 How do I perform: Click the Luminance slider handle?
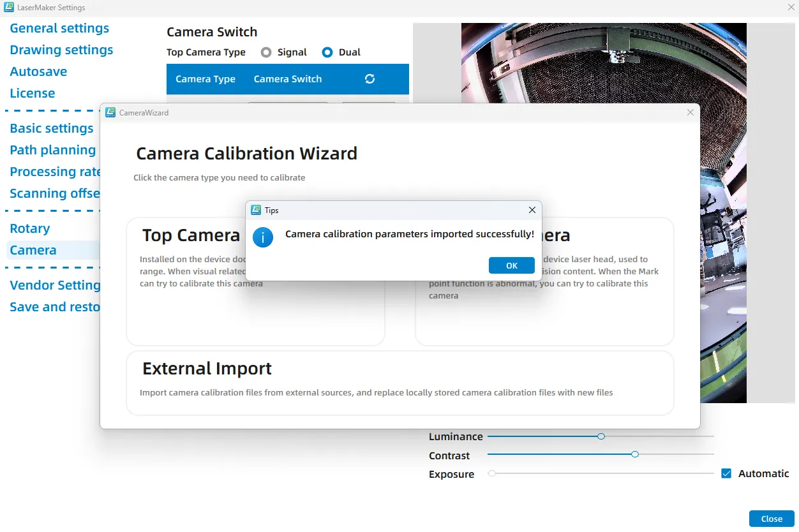601,436
